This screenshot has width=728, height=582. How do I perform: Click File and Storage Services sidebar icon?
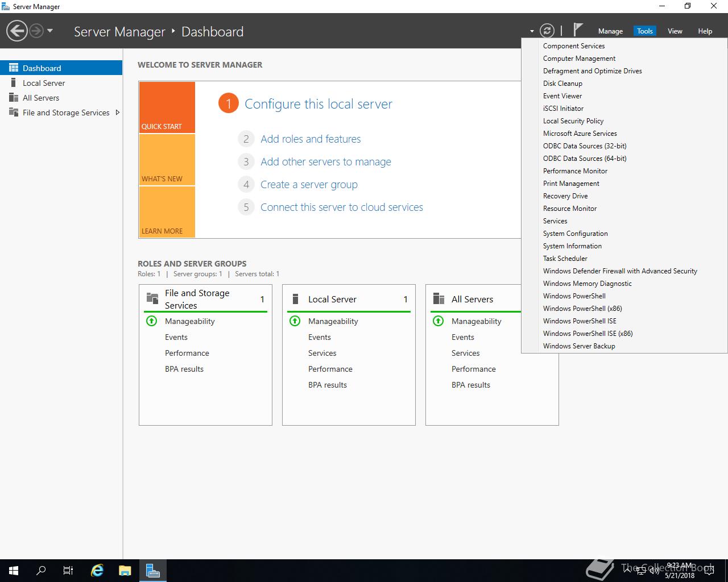(x=14, y=113)
